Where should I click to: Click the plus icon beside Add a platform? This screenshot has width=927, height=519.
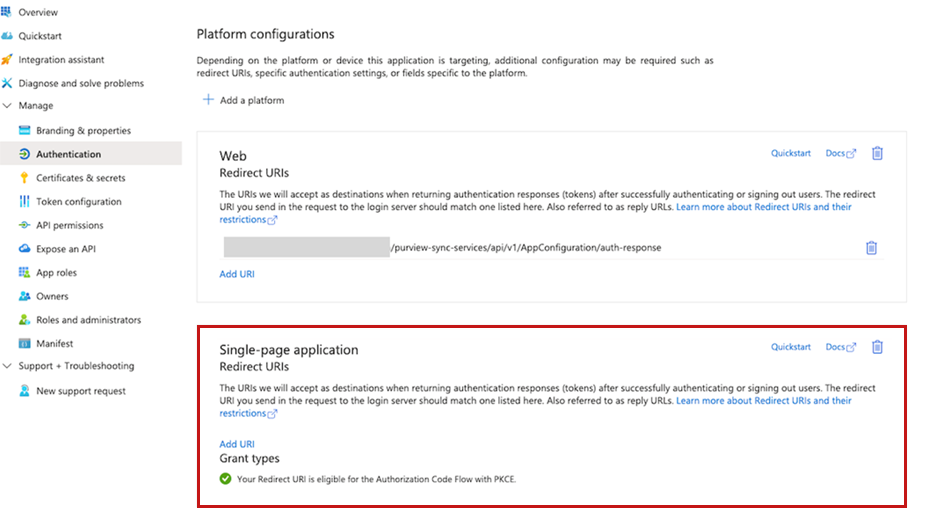click(x=208, y=100)
